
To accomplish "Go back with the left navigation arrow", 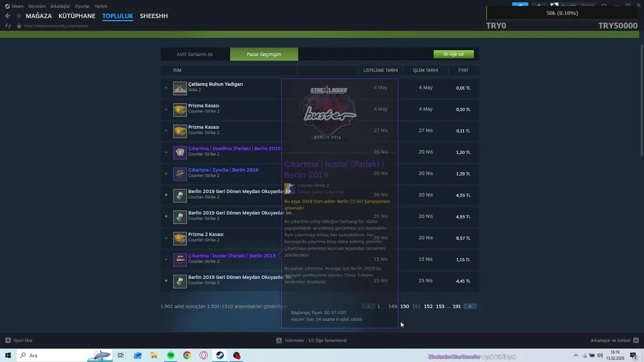I will pos(8,16).
